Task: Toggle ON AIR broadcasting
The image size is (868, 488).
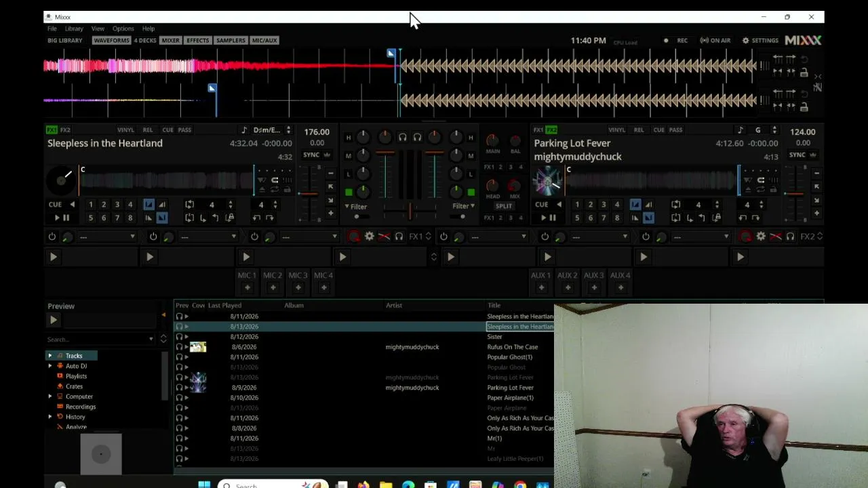Action: pos(715,41)
